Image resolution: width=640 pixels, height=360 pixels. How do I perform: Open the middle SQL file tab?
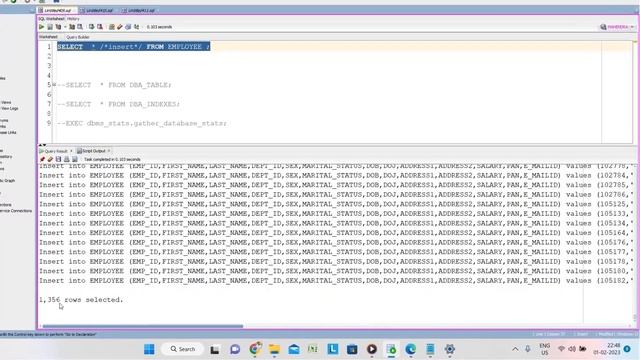[98, 10]
